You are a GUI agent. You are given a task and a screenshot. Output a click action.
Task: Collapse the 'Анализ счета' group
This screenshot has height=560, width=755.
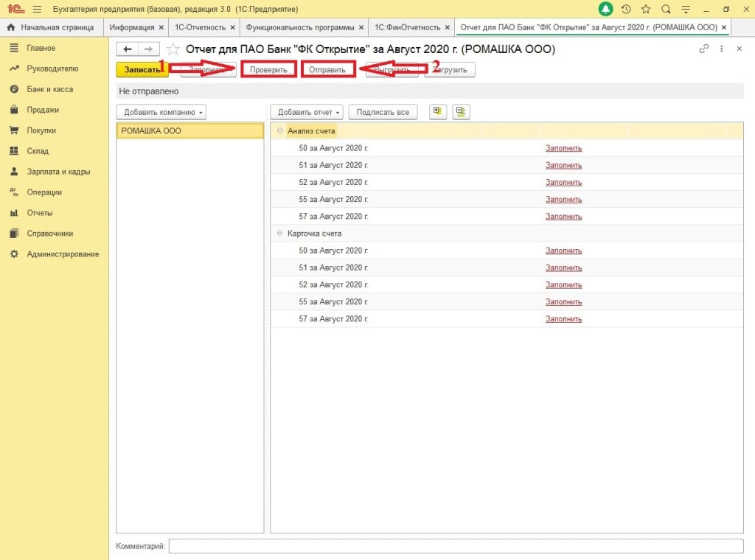coord(279,131)
